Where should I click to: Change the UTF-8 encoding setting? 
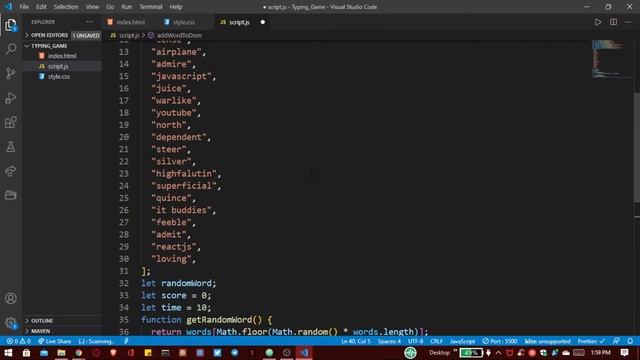pyautogui.click(x=416, y=341)
